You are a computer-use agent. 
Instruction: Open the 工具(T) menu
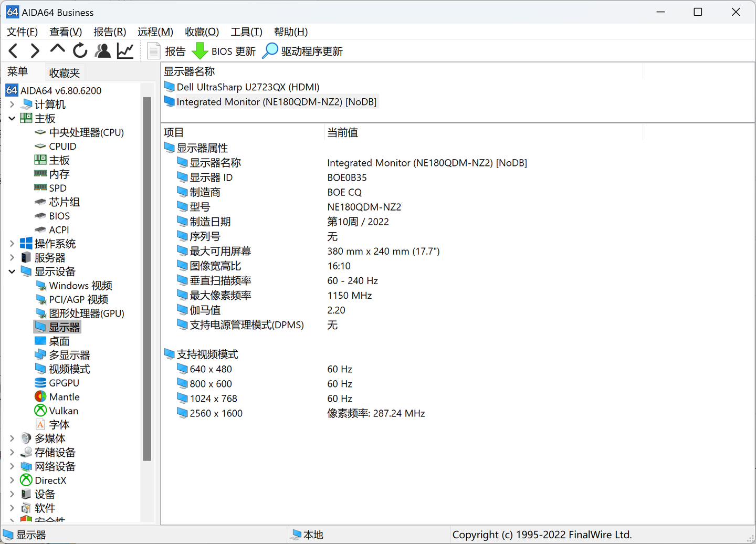point(246,32)
